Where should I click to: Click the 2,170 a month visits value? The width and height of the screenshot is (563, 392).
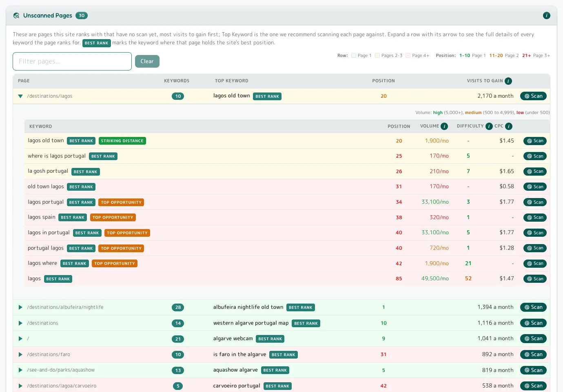[x=495, y=96]
